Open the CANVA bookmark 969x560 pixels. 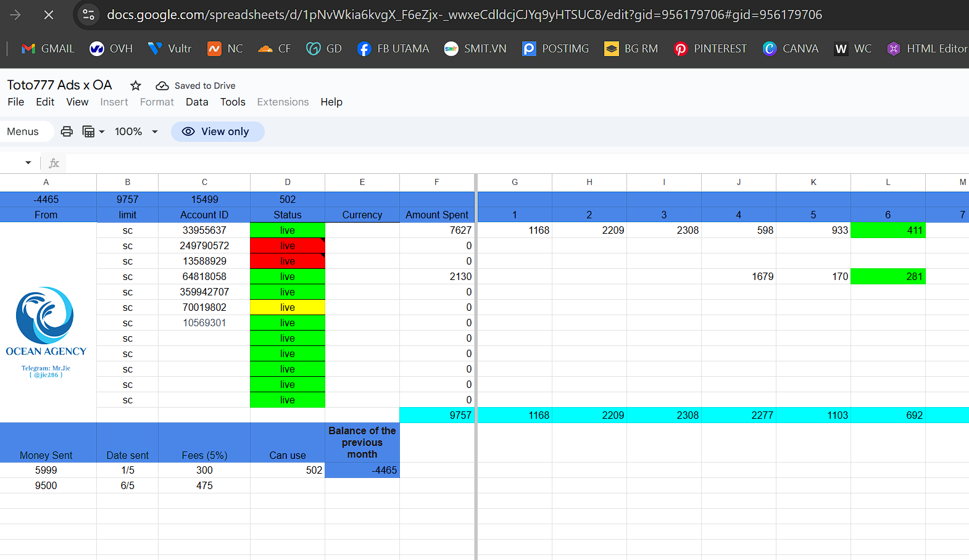791,49
